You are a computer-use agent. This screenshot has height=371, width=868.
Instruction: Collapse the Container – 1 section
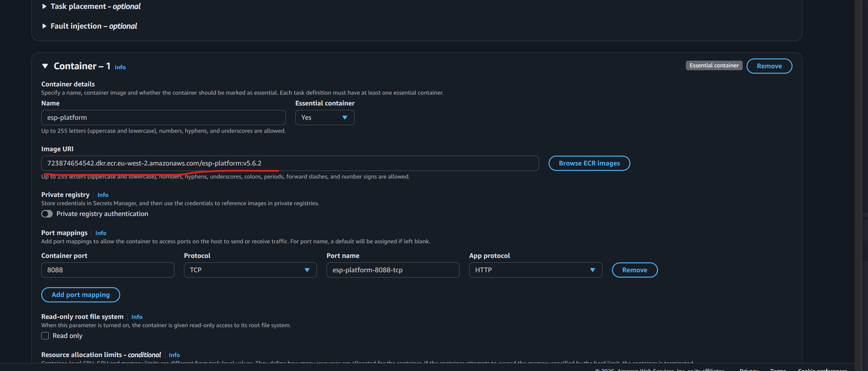45,66
